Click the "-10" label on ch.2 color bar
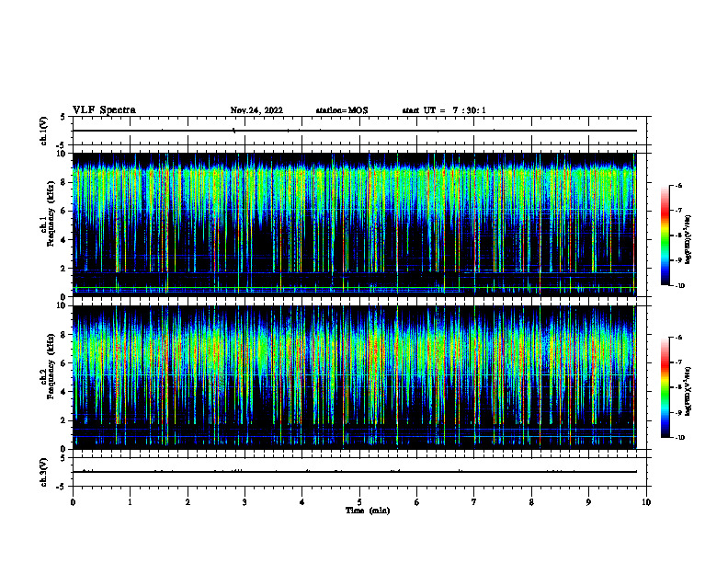 (x=679, y=437)
